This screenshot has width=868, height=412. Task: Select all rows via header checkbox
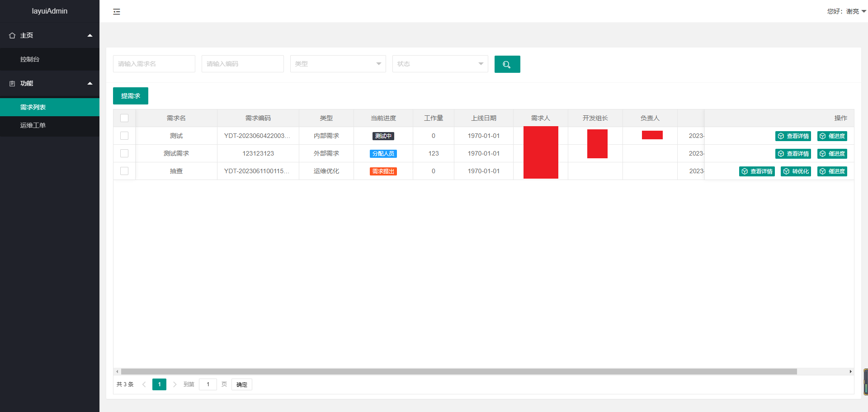click(x=124, y=118)
